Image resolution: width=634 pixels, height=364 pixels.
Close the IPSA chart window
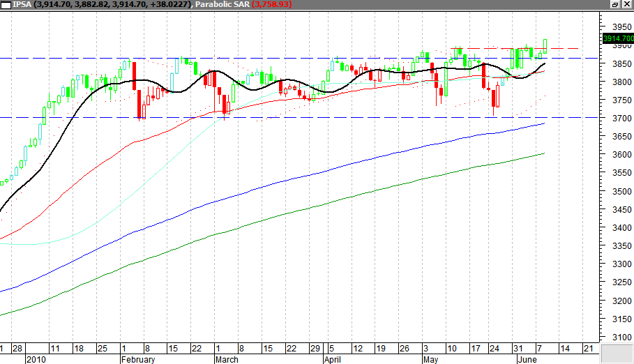coord(627,4)
